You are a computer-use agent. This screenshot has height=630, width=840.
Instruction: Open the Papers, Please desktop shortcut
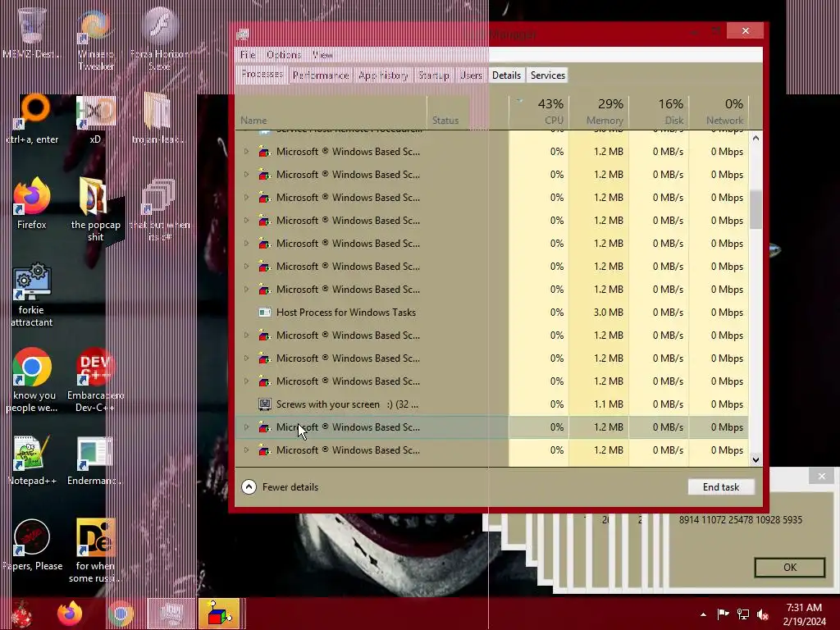[32, 546]
